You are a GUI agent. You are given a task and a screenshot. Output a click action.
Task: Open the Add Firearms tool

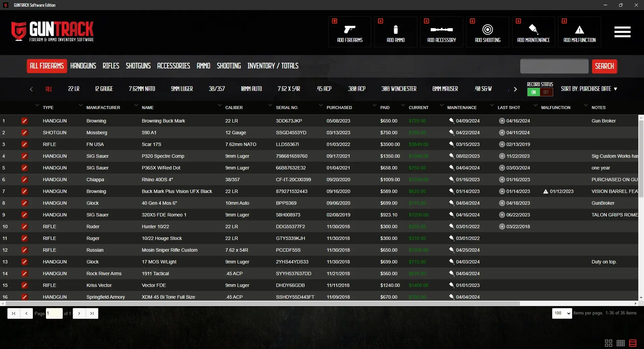tap(350, 32)
